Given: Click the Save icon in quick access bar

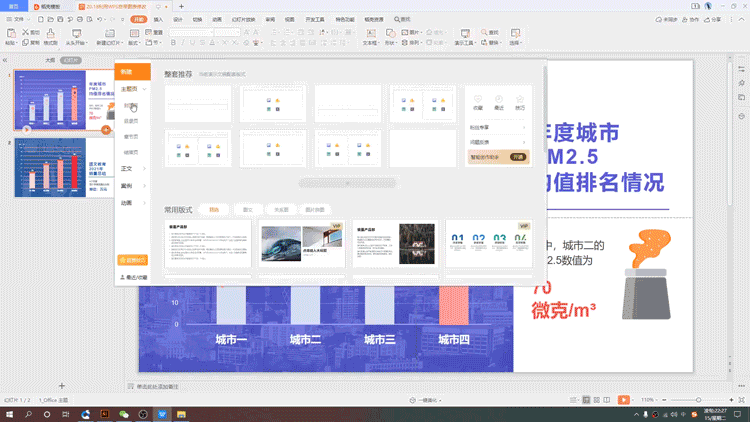Looking at the screenshot, I should (60, 20).
